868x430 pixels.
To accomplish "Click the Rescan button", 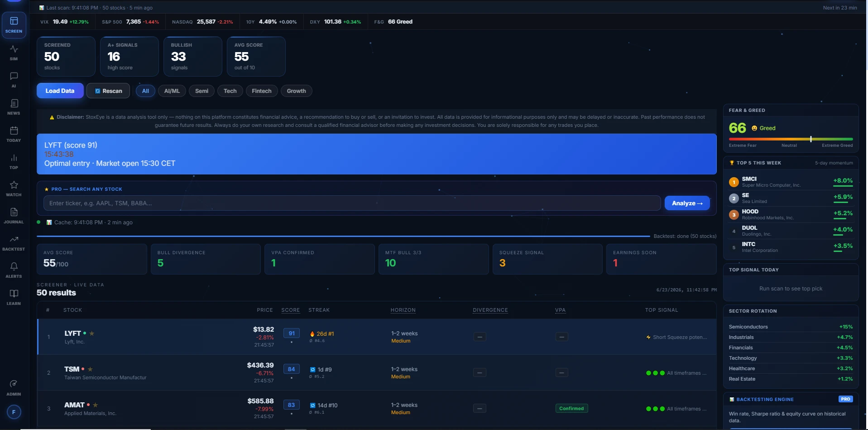I will point(108,91).
